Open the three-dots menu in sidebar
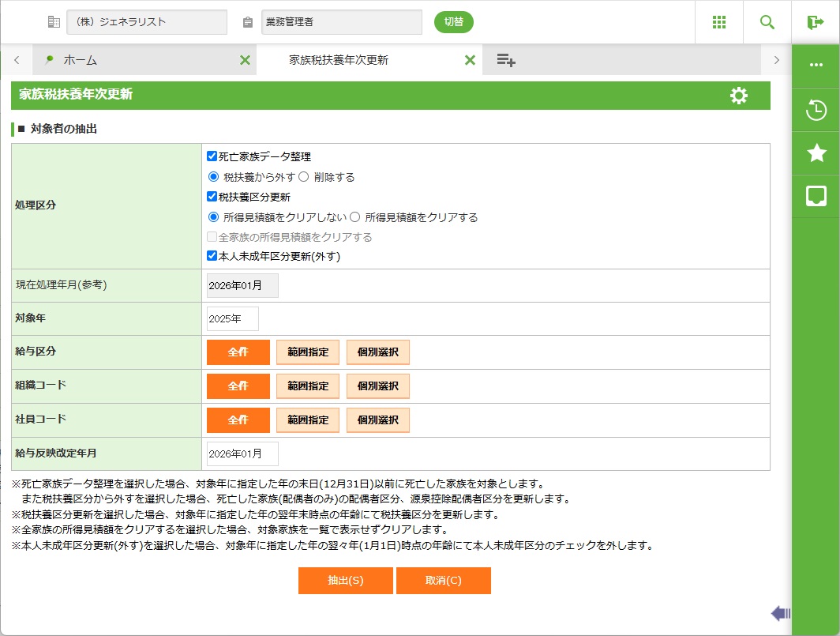840x636 pixels. [x=816, y=65]
